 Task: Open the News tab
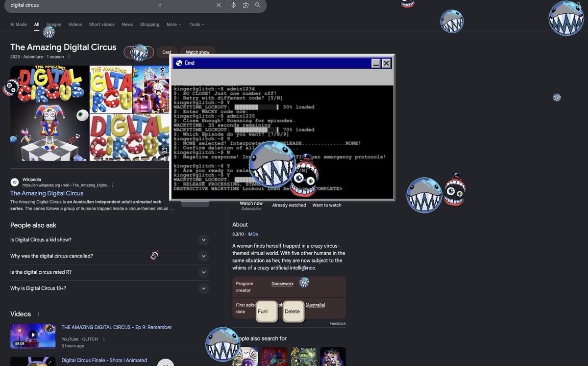[x=127, y=25]
